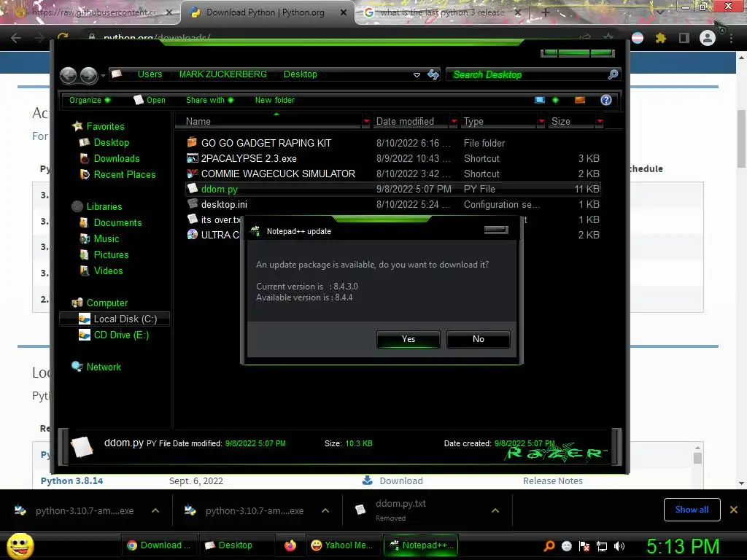Select Local Disk (C:)

[x=115, y=319]
